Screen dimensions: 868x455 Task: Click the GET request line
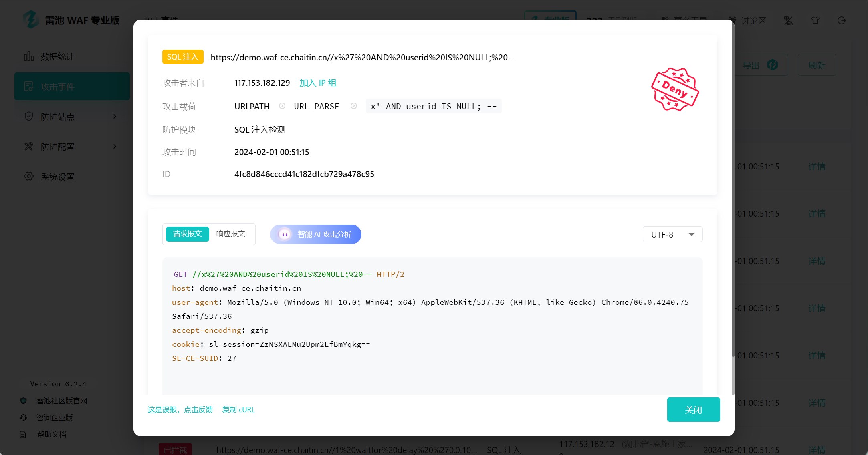point(289,274)
